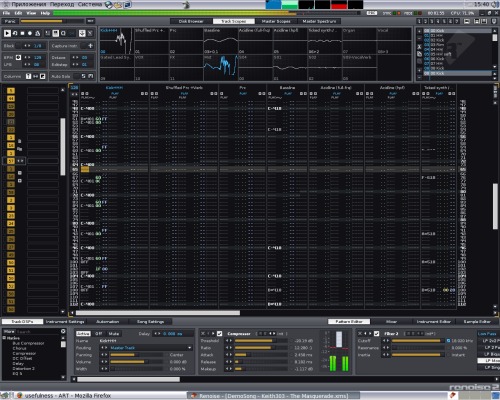Switch to the Master Spectrum tab
The height and width of the screenshot is (400, 500).
pyautogui.click(x=319, y=21)
